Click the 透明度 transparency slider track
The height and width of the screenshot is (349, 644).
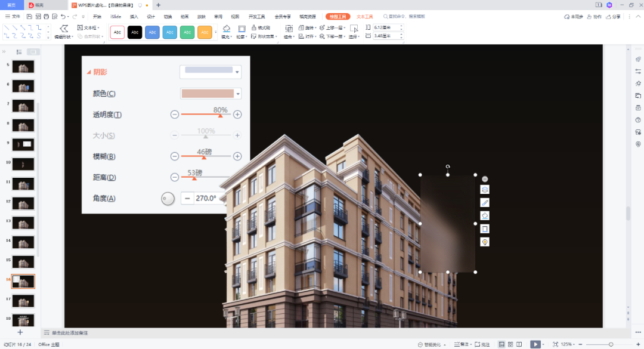206,115
